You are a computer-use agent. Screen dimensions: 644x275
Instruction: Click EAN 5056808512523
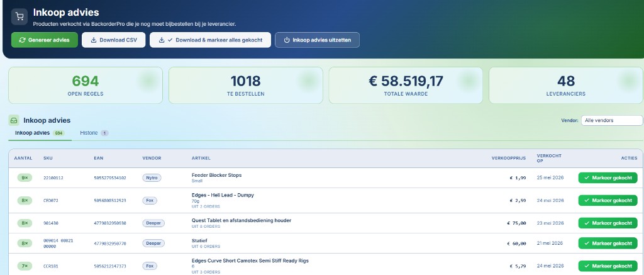(110, 201)
